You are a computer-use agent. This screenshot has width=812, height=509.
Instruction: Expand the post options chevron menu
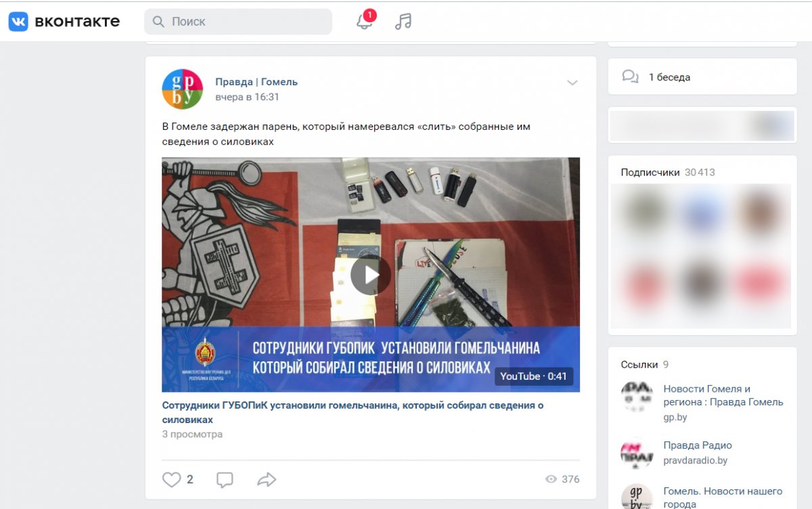(572, 83)
